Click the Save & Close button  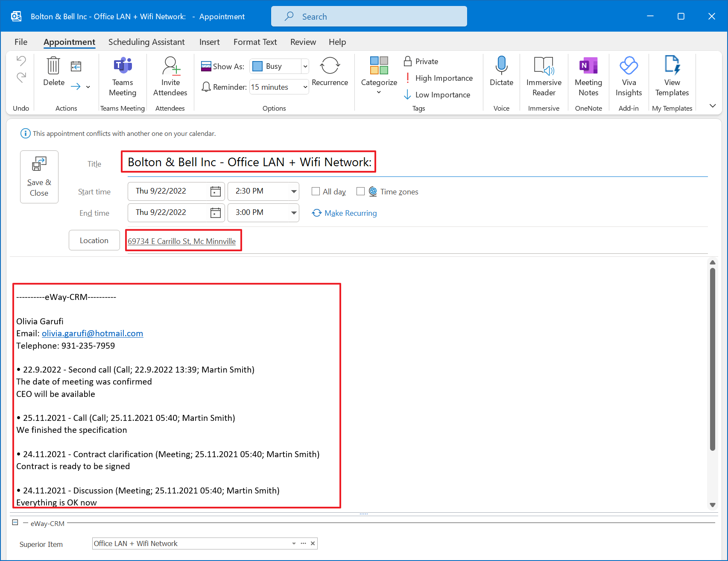click(39, 177)
